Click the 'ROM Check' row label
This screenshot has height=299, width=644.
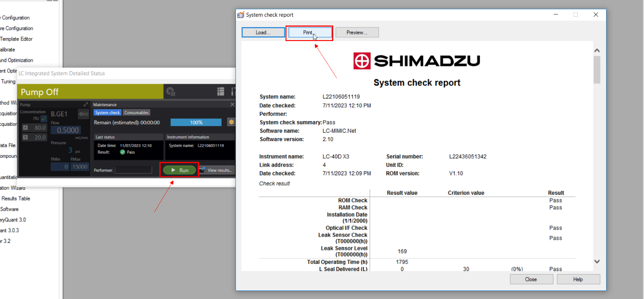(x=353, y=201)
